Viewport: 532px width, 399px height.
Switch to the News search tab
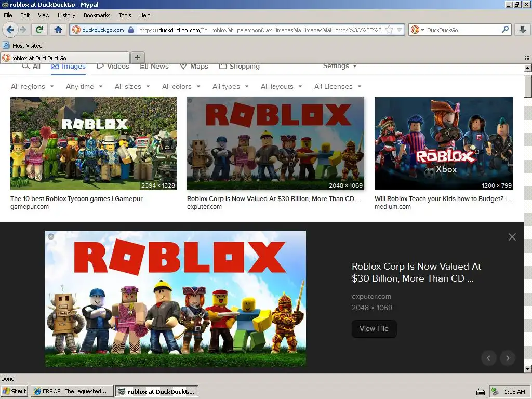point(154,66)
